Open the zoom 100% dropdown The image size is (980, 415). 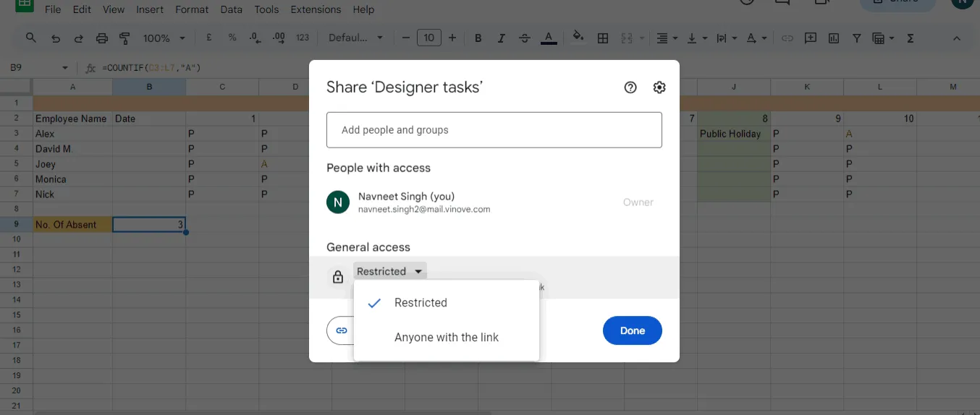(x=164, y=38)
